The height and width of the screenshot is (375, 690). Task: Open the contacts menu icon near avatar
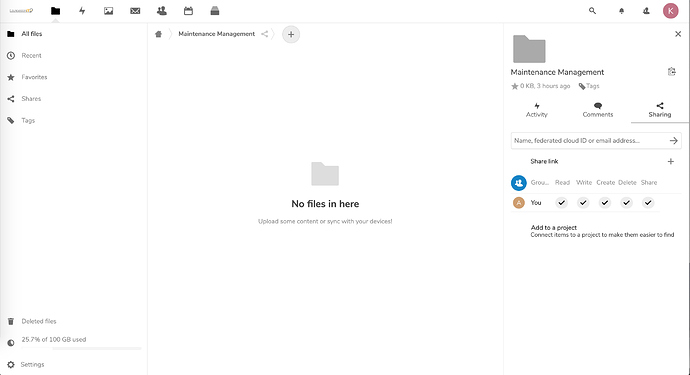tap(646, 11)
